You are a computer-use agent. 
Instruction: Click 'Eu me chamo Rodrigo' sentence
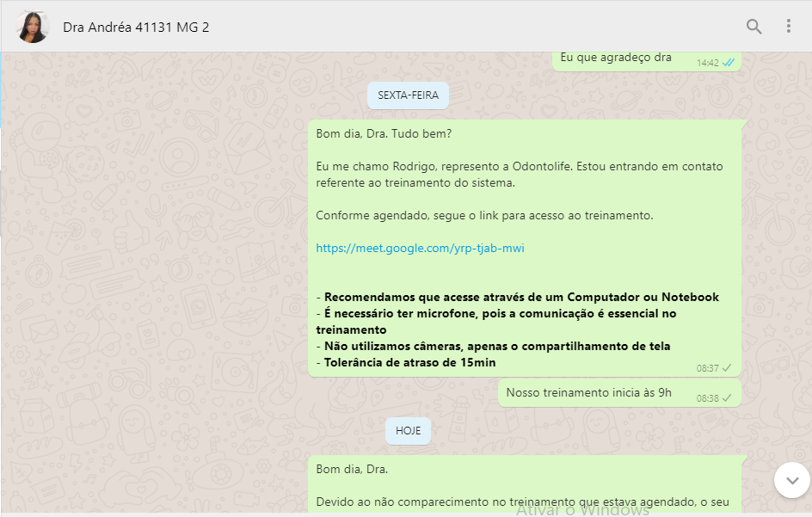pyautogui.click(x=520, y=175)
